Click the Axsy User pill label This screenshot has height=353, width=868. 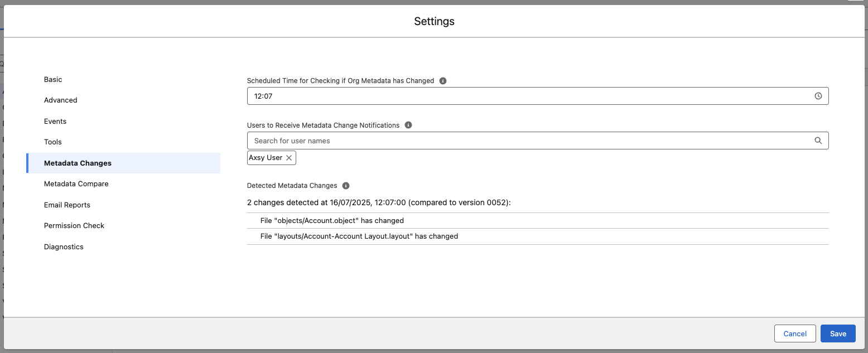(x=266, y=158)
